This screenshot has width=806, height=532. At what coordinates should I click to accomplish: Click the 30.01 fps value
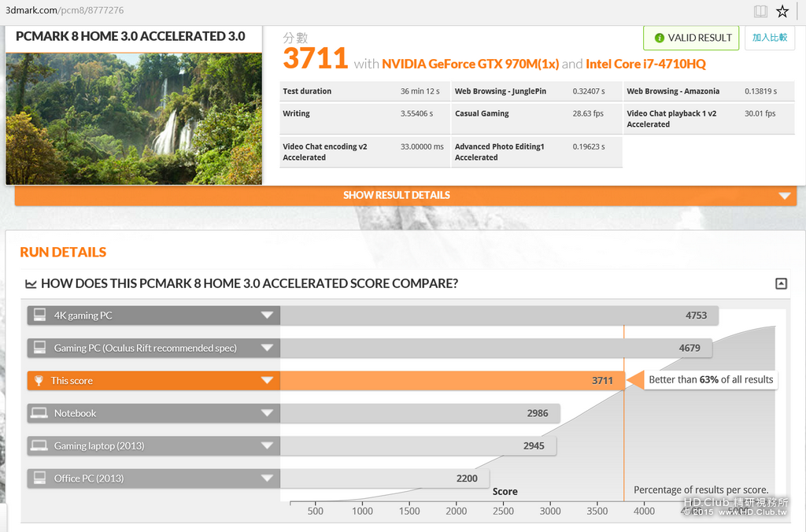[760, 113]
